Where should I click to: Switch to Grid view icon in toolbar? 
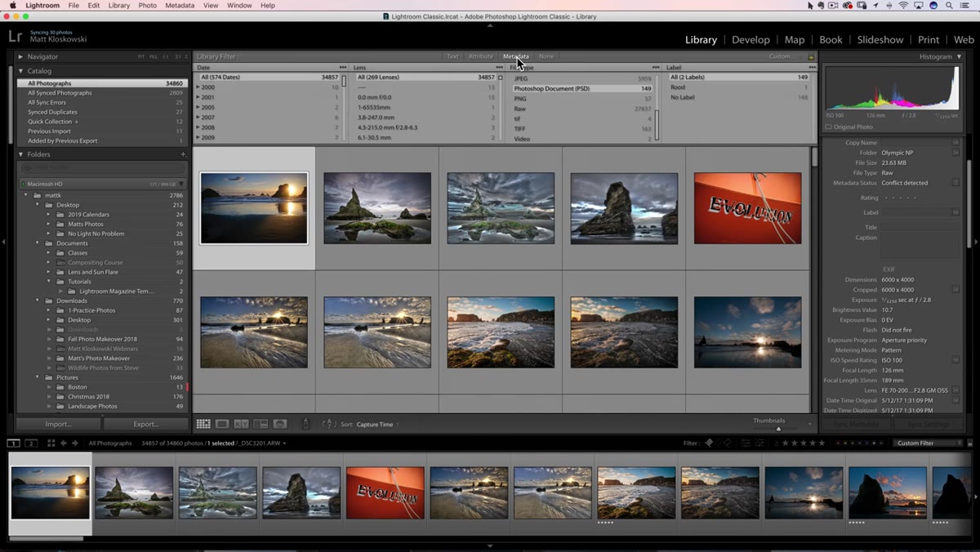coord(203,424)
